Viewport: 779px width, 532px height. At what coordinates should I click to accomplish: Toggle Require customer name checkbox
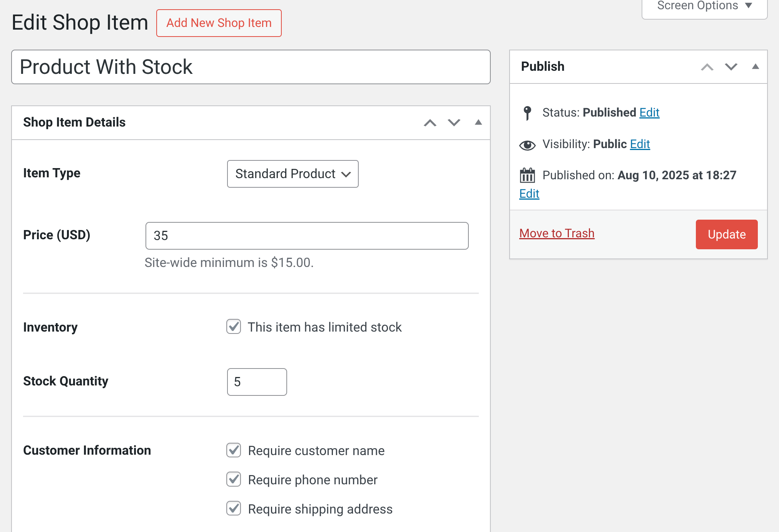tap(234, 450)
